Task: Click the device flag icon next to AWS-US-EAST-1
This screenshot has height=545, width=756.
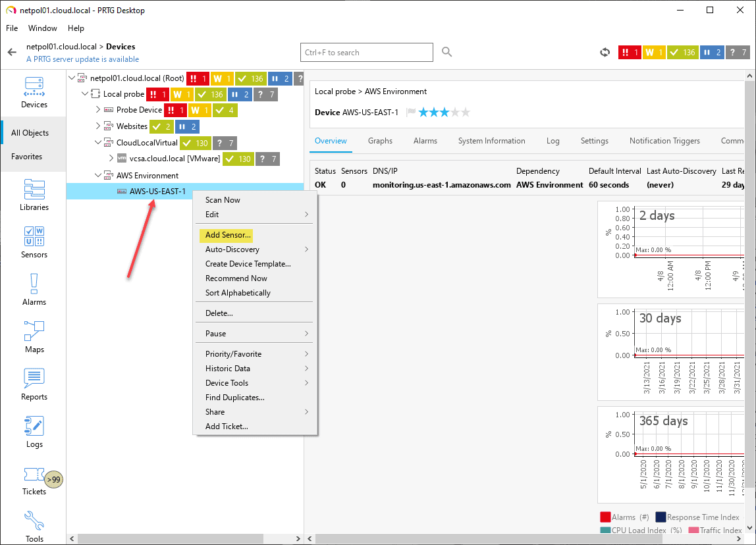Action: tap(411, 113)
